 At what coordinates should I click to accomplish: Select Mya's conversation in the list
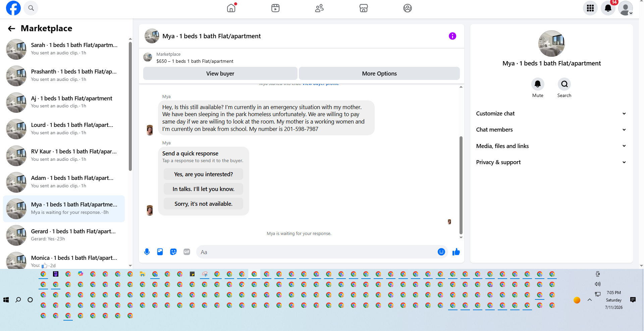click(x=64, y=208)
